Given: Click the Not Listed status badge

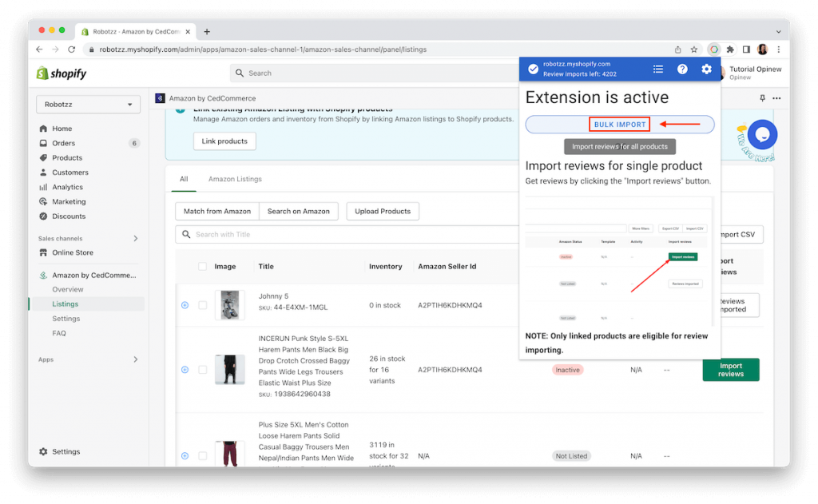Looking at the screenshot, I should 570,456.
